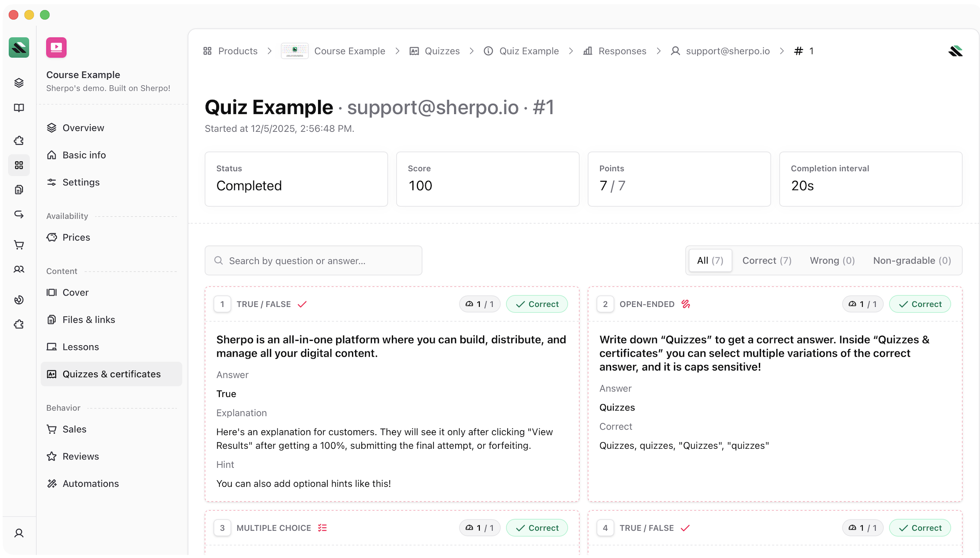Screen dimensions: 980x558
Task: Click the Course Example thumbnail in breadcrumb
Action: pyautogui.click(x=295, y=51)
